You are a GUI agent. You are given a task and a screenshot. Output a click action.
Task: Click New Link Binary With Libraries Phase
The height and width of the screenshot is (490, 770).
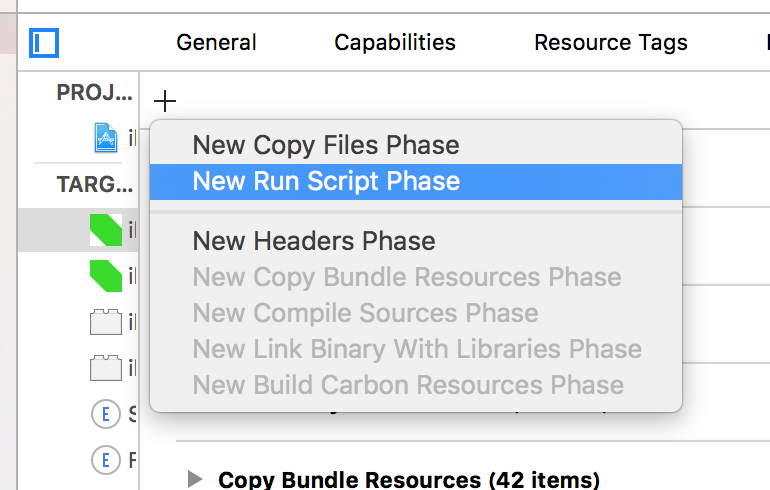[416, 349]
